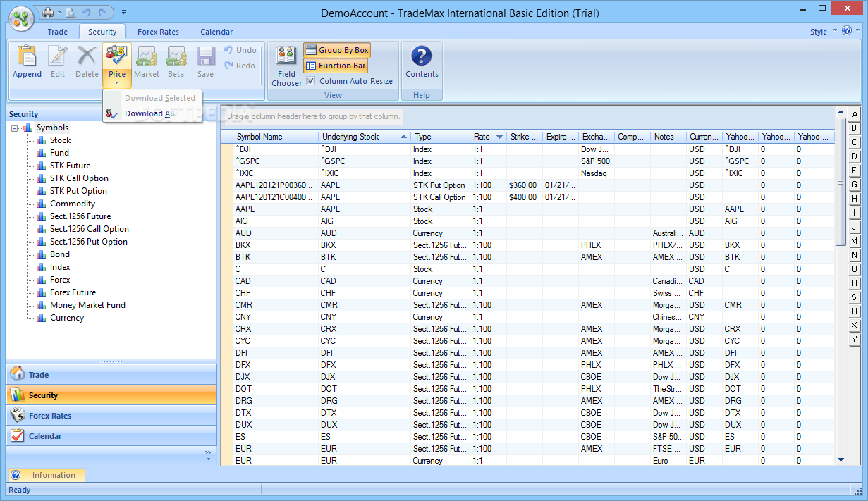
Task: Select Money Market Fund tree item
Action: tap(87, 305)
